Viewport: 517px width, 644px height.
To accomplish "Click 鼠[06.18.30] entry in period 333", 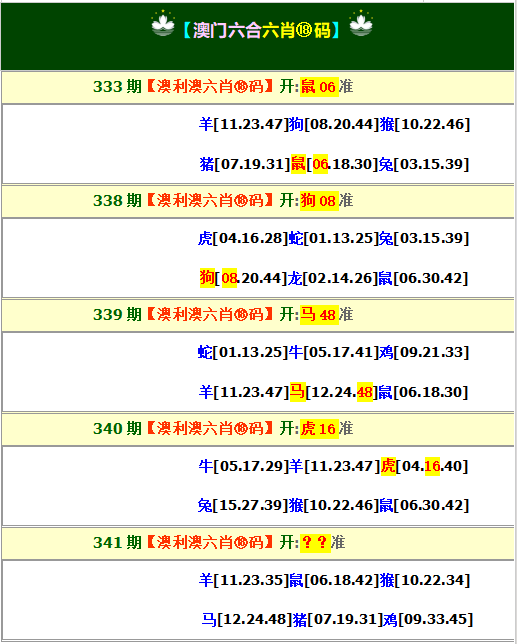I will (x=334, y=164).
